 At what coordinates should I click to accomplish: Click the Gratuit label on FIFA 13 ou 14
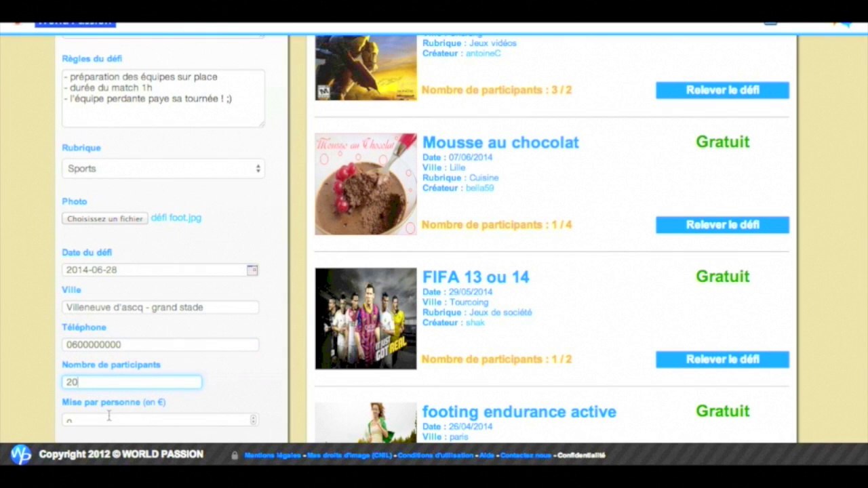(x=723, y=277)
